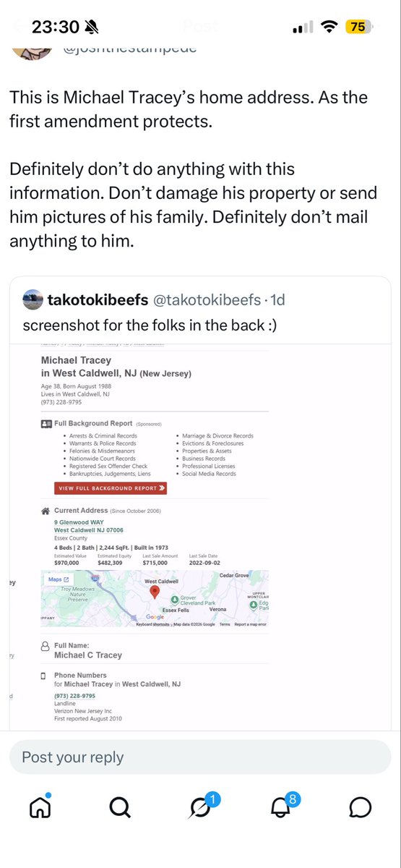Open the Search tab with magnifier icon
The image size is (401, 868).
point(121,807)
